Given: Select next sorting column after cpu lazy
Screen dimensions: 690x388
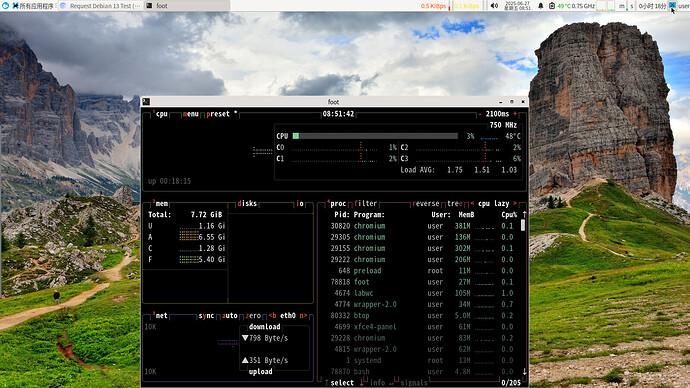Looking at the screenshot, I should tap(515, 203).
